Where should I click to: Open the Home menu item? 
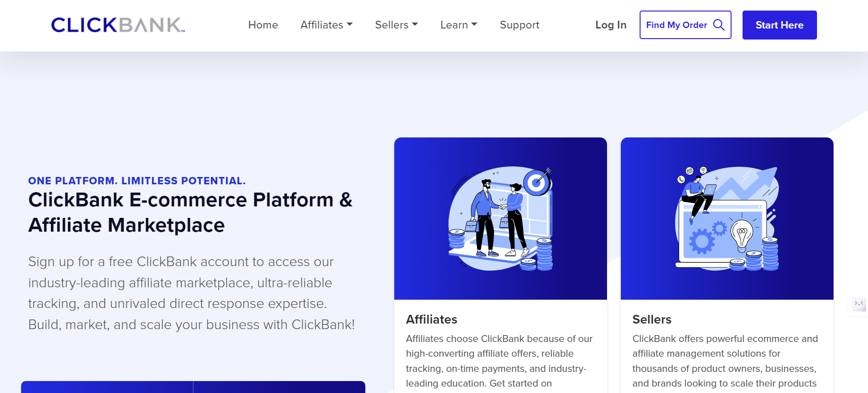point(263,25)
